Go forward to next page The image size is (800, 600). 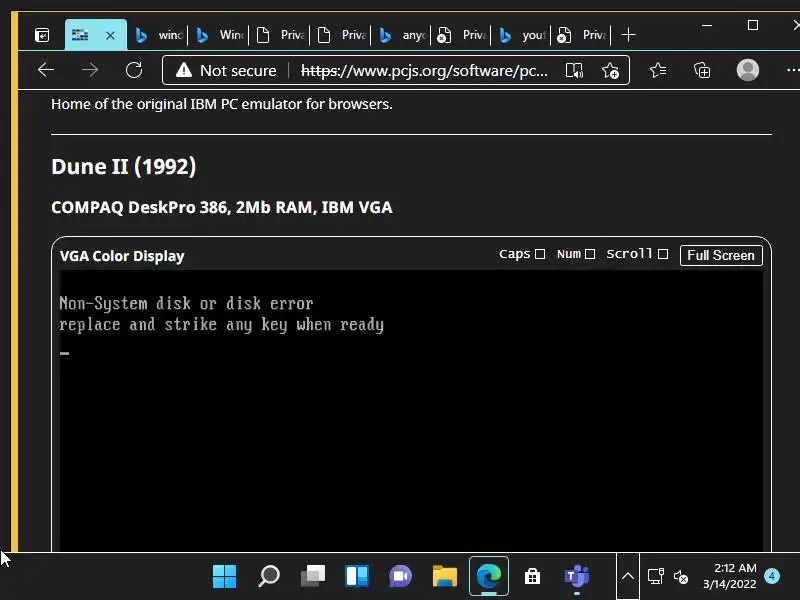point(90,70)
